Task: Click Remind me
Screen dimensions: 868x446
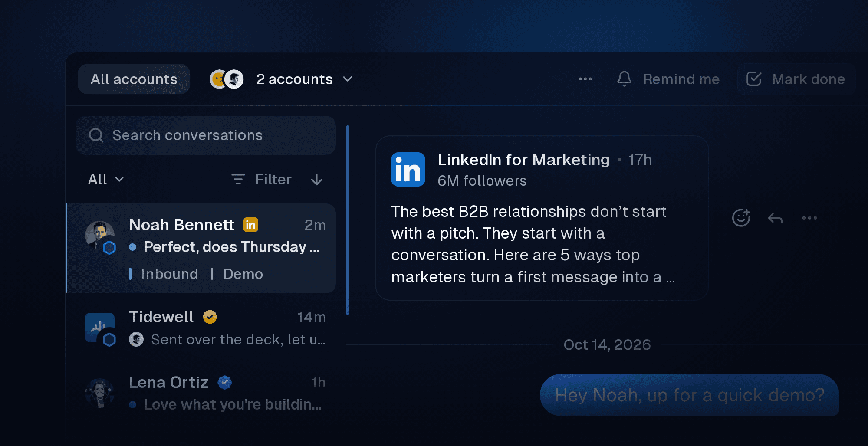Action: (681, 79)
